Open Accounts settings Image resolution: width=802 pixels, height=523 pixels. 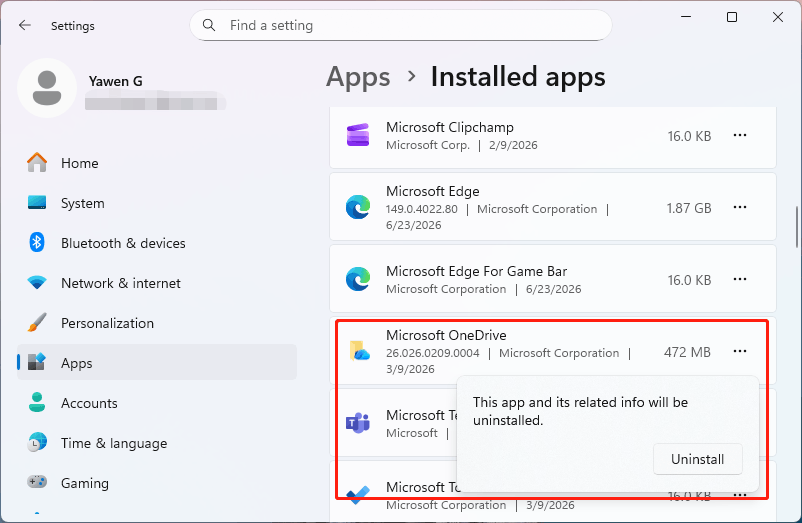coord(157,403)
